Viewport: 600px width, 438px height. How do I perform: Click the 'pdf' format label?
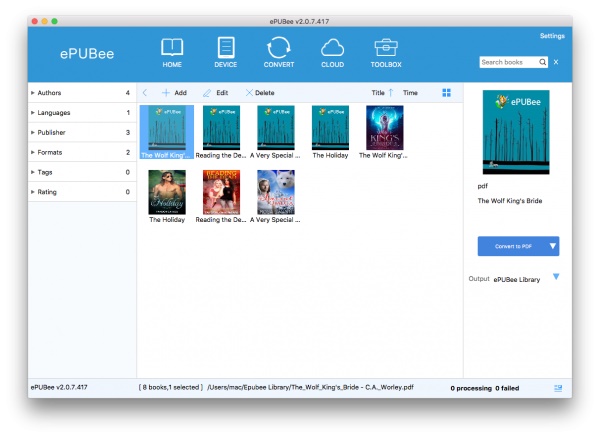click(483, 186)
